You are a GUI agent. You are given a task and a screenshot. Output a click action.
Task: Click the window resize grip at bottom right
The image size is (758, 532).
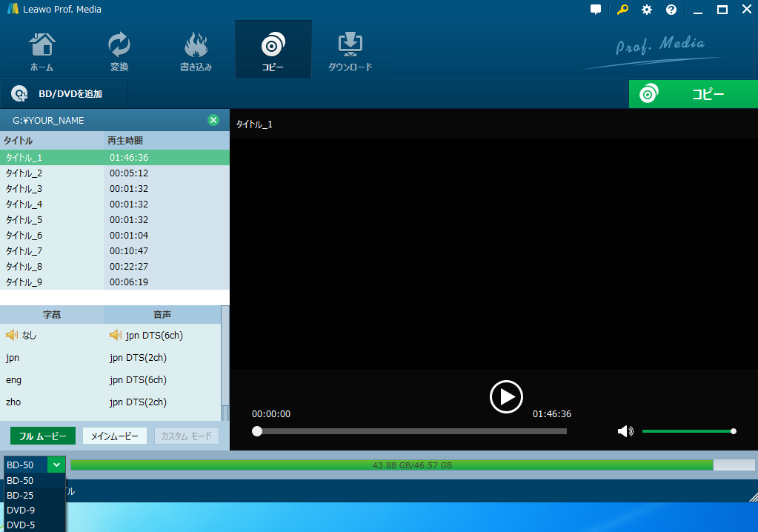(x=753, y=496)
